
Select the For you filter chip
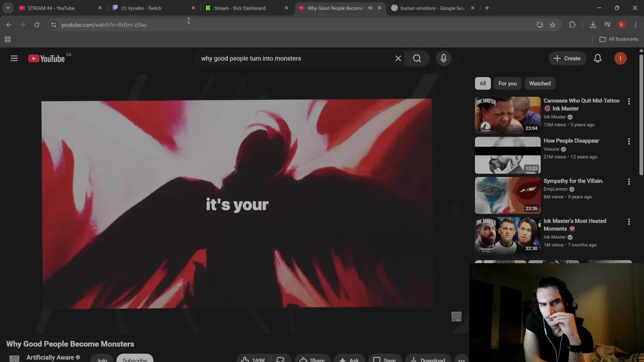pyautogui.click(x=507, y=83)
